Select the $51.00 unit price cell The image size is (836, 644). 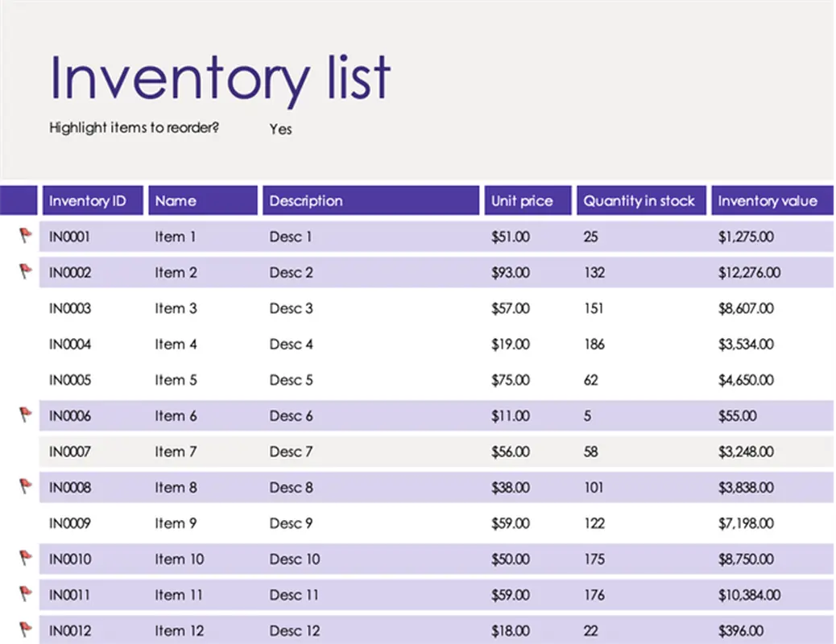(x=511, y=237)
